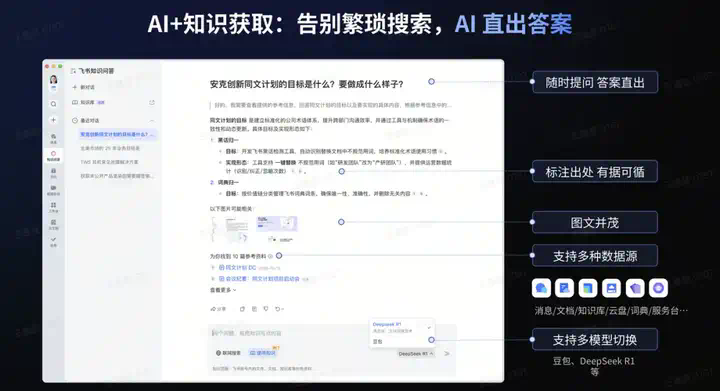Open the four-square workspace icon in left rail

pos(53,207)
